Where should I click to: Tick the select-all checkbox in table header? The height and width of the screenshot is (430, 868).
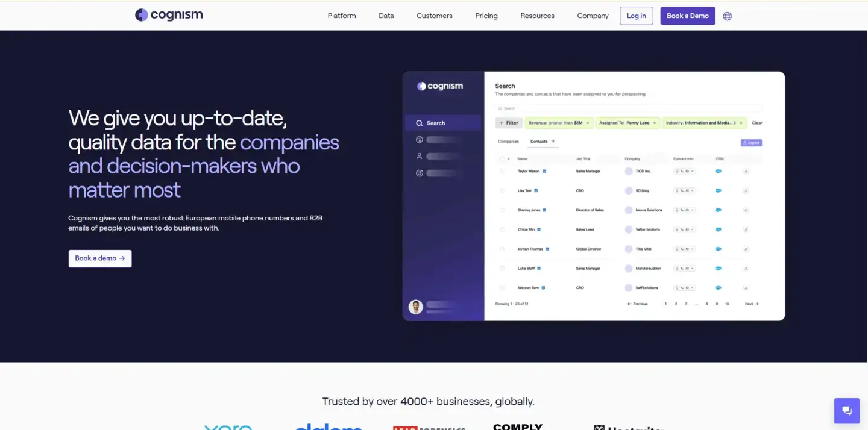502,159
